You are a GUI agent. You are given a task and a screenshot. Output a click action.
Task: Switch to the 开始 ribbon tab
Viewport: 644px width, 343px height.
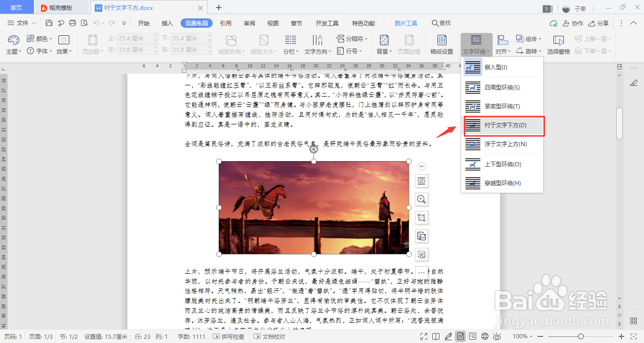(144, 23)
